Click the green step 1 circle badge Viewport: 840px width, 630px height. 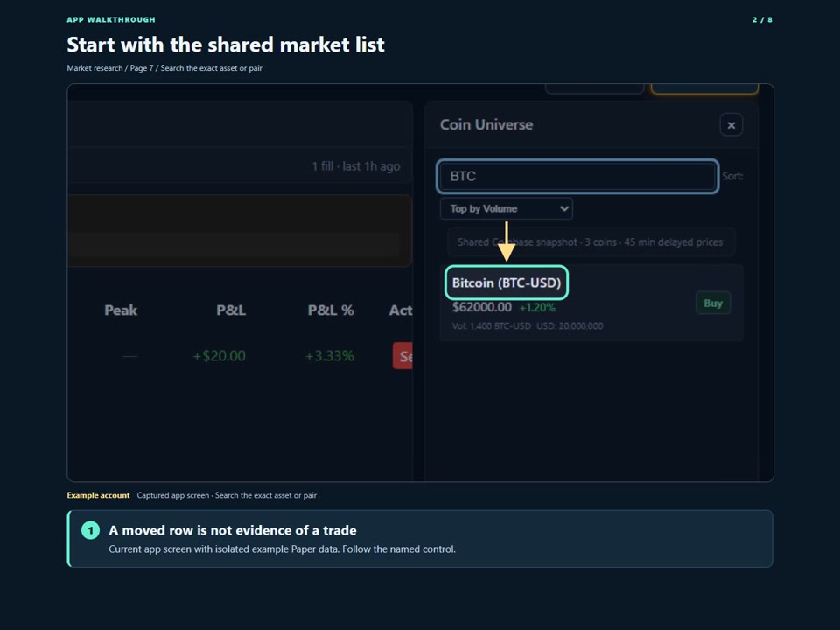[x=90, y=530]
